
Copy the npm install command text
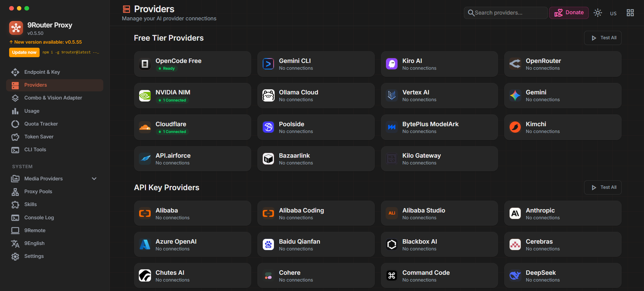71,52
